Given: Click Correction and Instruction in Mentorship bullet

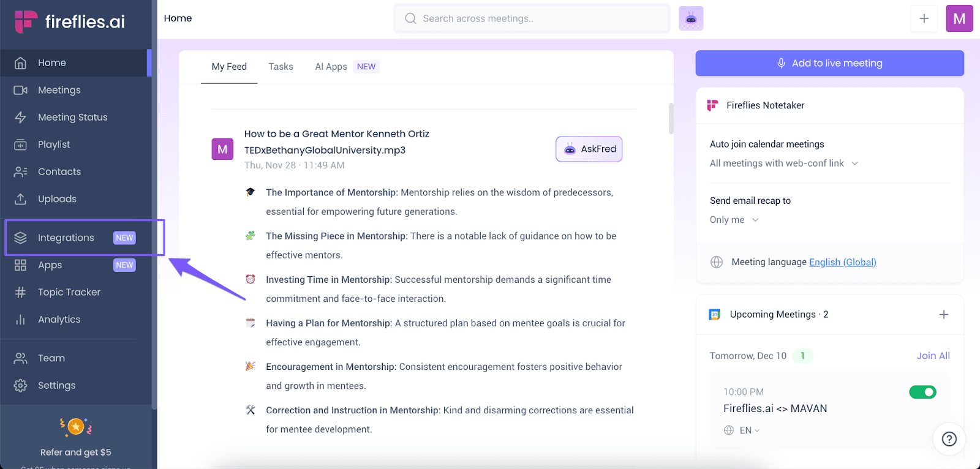Looking at the screenshot, I should click(x=450, y=419).
